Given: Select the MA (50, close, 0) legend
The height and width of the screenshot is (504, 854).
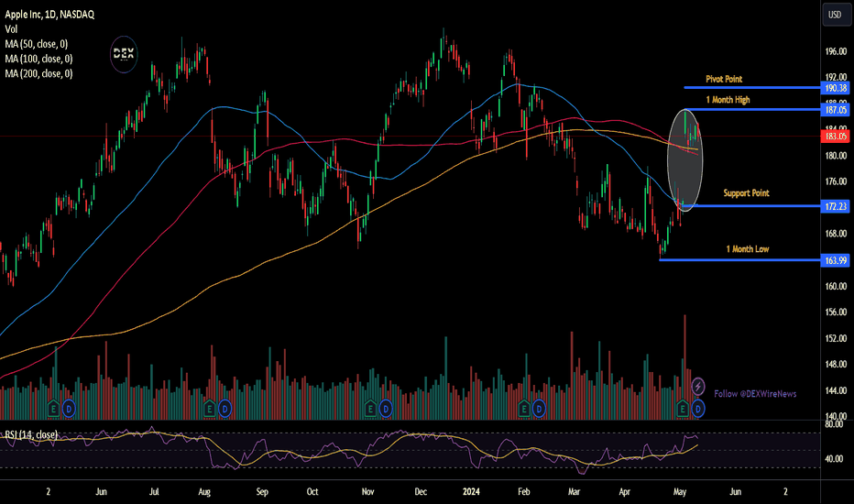Looking at the screenshot, I should 37,44.
